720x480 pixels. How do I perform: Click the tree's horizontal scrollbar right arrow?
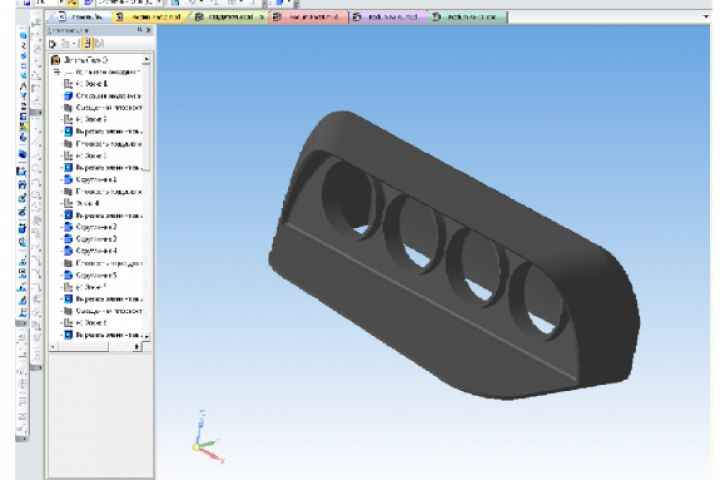136,347
